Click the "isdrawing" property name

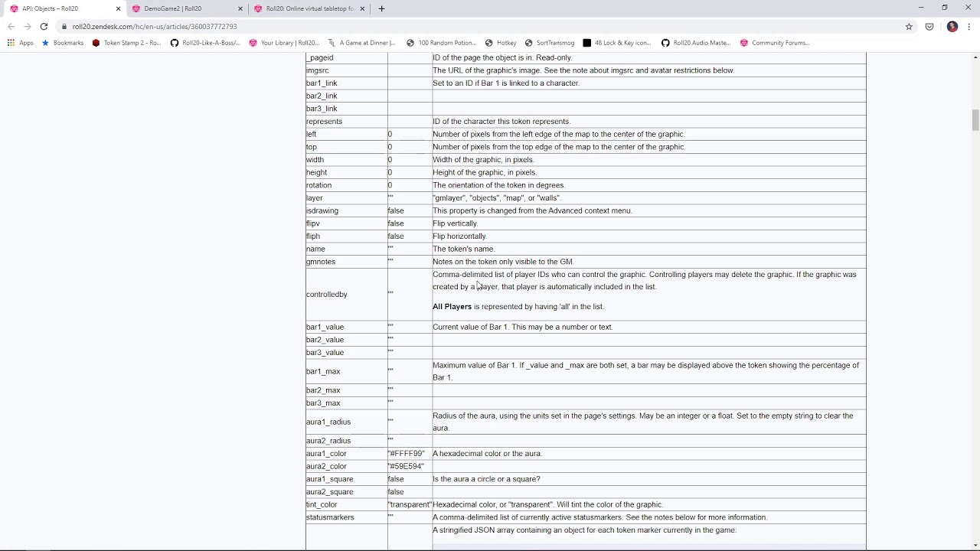[322, 211]
